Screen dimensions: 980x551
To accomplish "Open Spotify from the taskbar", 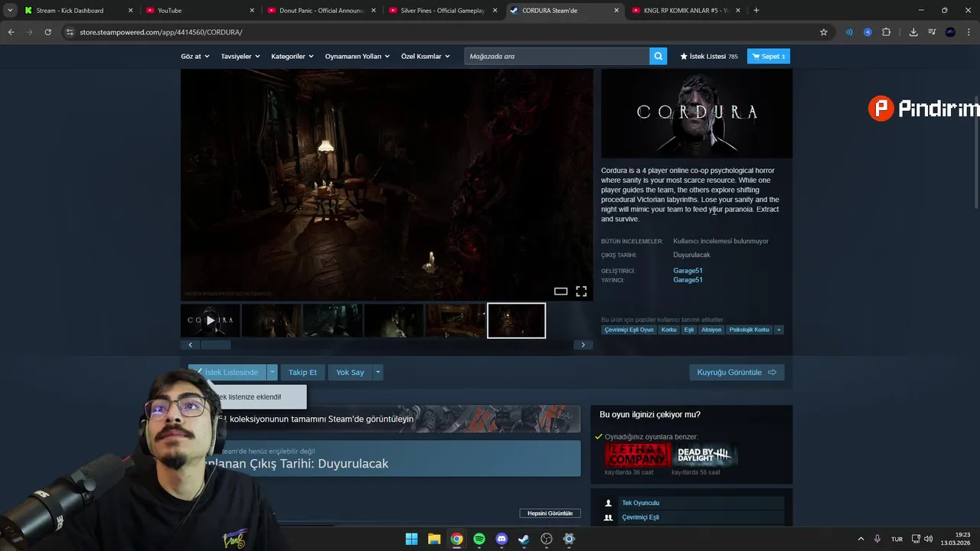I will tap(479, 539).
